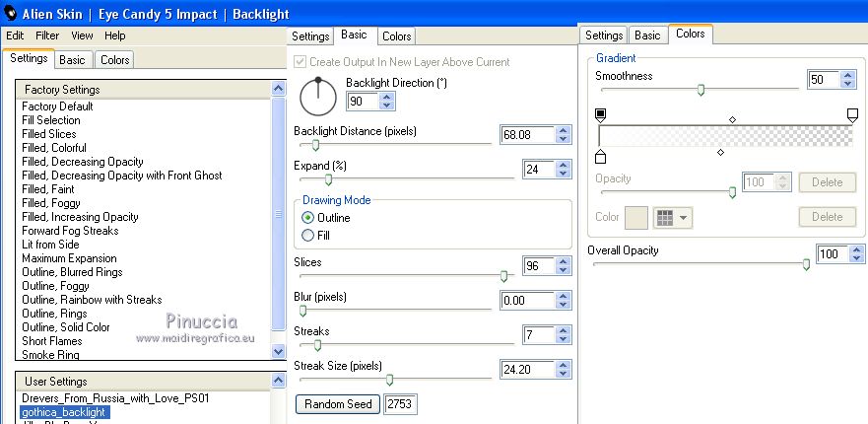This screenshot has height=424, width=868.
Task: Click the upper midpoint diamond on gradient
Action: 732,119
